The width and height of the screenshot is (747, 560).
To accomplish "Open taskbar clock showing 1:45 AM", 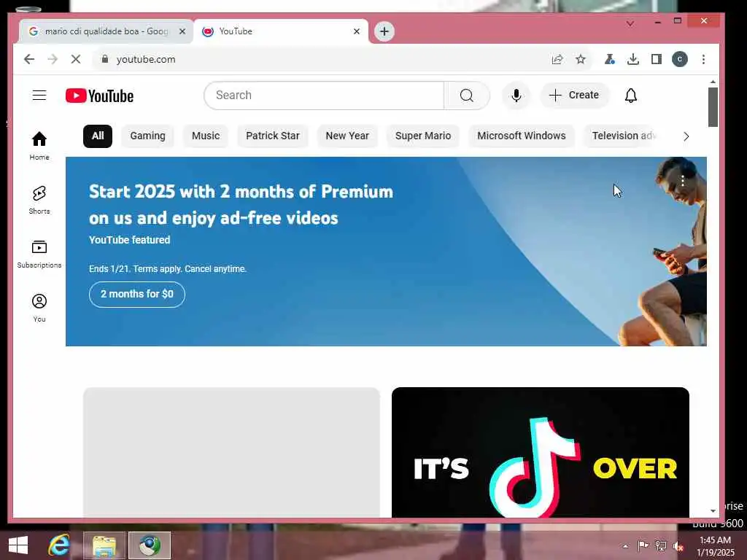I will click(716, 546).
